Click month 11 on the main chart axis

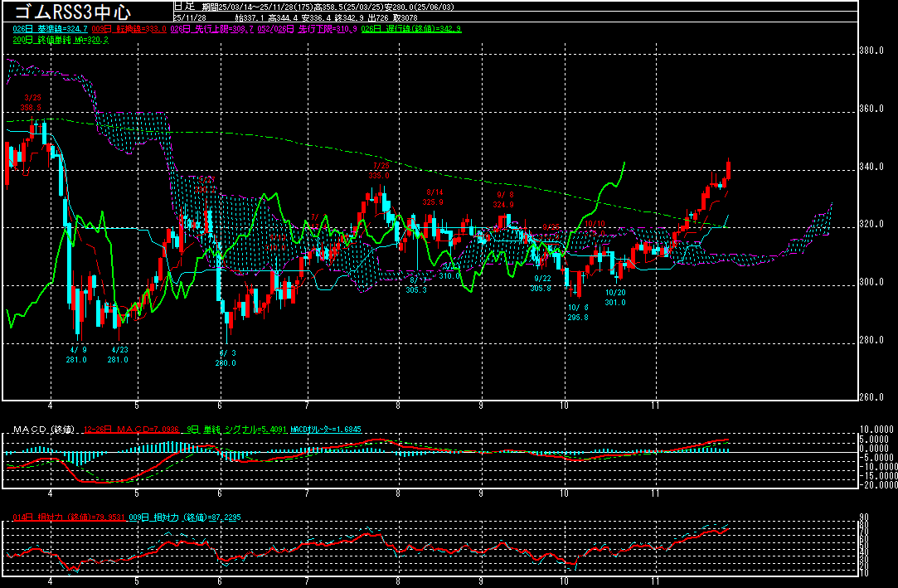click(x=655, y=406)
